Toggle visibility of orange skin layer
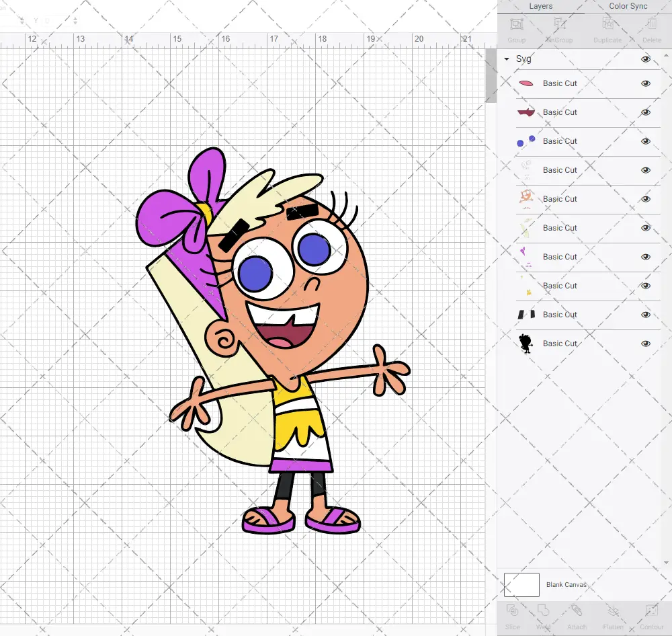This screenshot has height=636, width=672. tap(645, 199)
